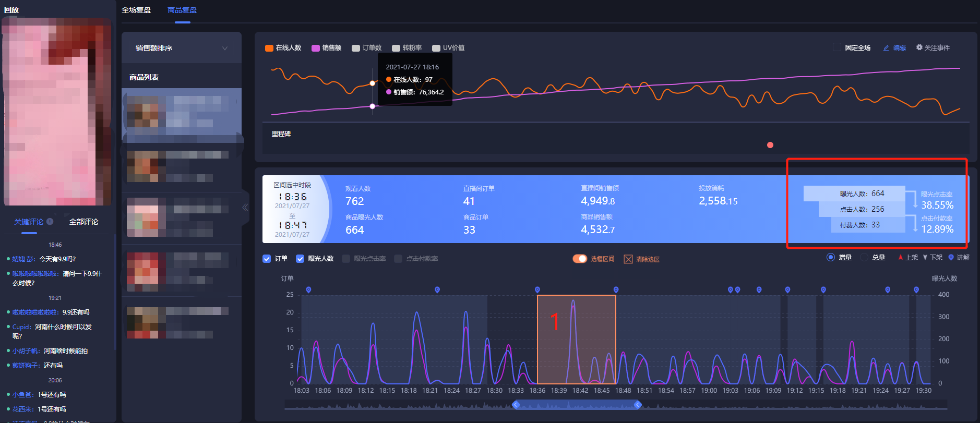The image size is (980, 423).
Task: Enable the 订单数 legend series
Action: click(x=356, y=48)
